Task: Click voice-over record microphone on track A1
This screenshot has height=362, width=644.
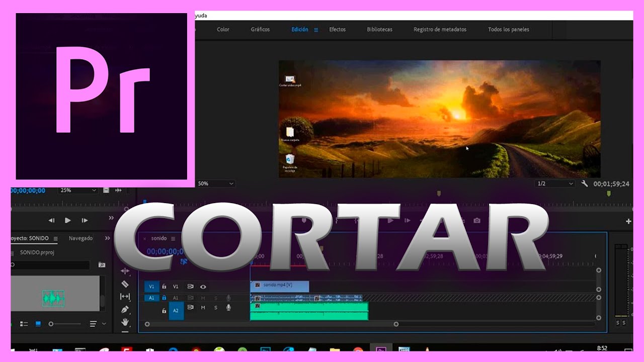Action: coord(228,298)
